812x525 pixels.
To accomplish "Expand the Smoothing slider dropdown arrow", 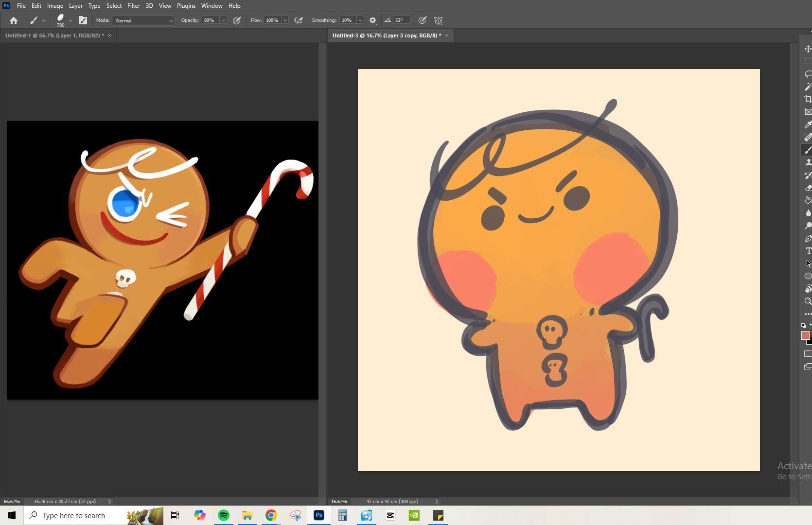I will click(360, 20).
